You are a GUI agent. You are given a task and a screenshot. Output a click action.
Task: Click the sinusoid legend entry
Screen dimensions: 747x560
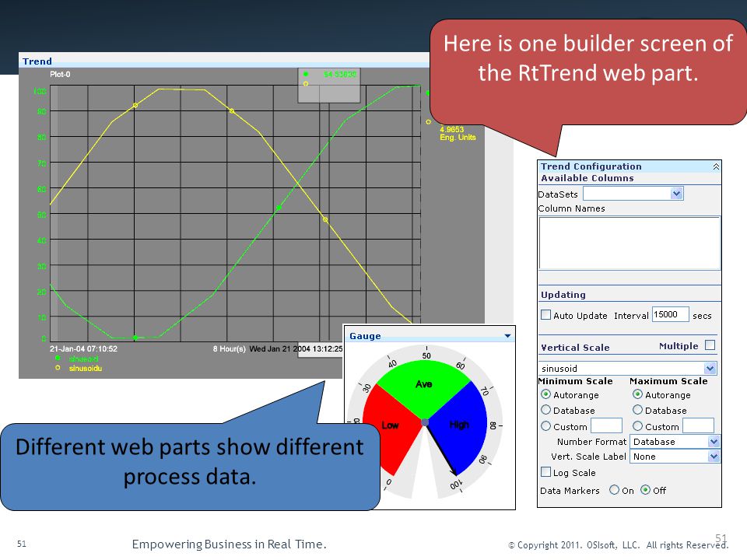pyautogui.click(x=77, y=359)
